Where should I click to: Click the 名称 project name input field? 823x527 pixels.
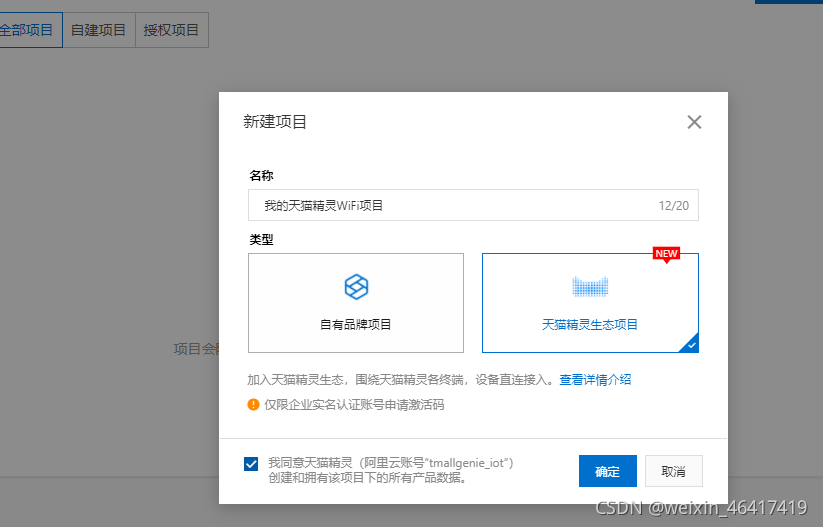(473, 205)
